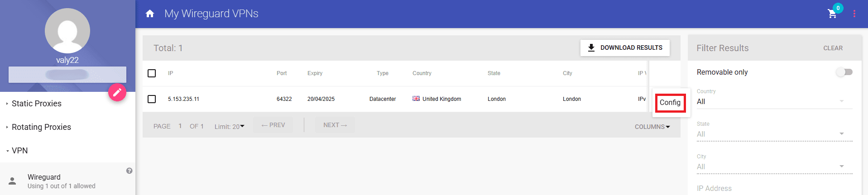Click the United Kingdom flag icon

tap(416, 99)
